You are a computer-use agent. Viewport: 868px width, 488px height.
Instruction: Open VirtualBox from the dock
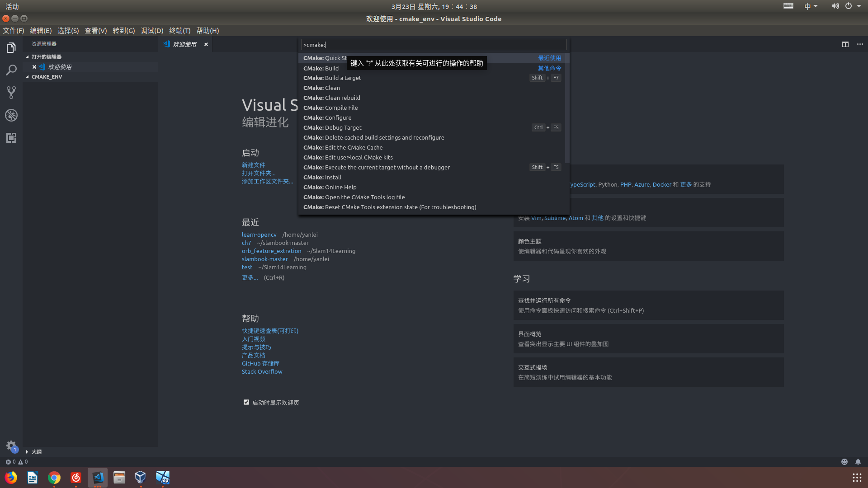tap(141, 478)
